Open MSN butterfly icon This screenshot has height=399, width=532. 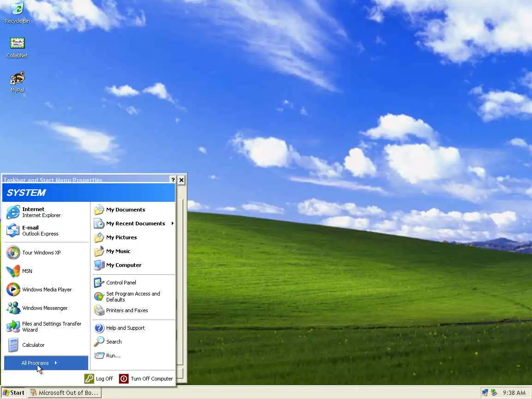[x=13, y=271]
